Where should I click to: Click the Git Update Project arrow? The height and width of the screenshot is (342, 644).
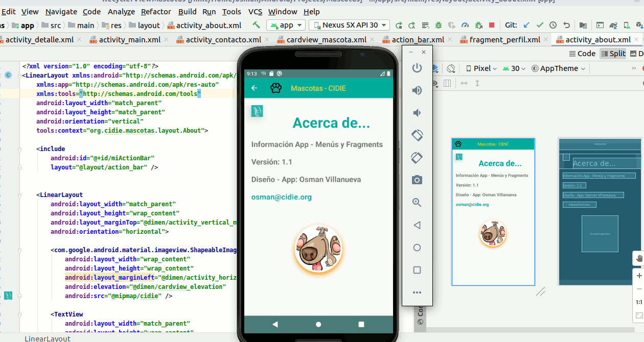(x=526, y=25)
